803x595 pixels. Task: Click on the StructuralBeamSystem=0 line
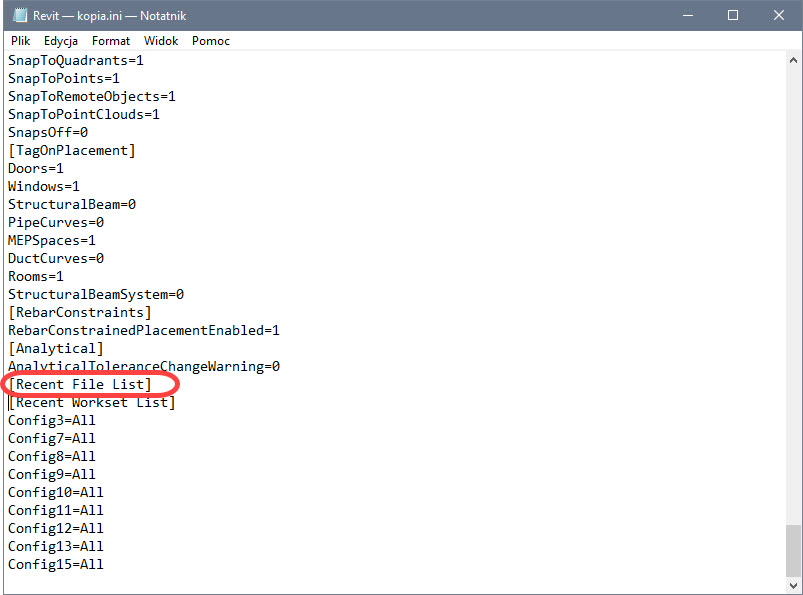click(95, 295)
